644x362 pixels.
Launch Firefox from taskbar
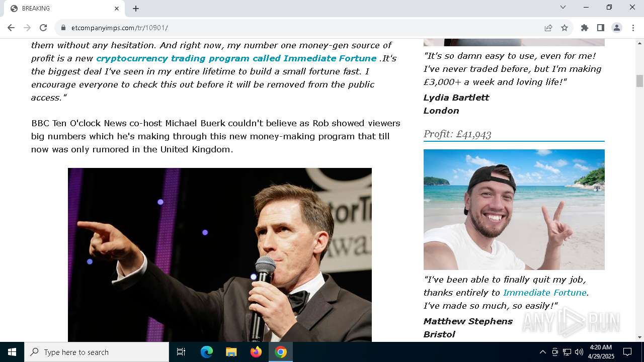[256, 352]
